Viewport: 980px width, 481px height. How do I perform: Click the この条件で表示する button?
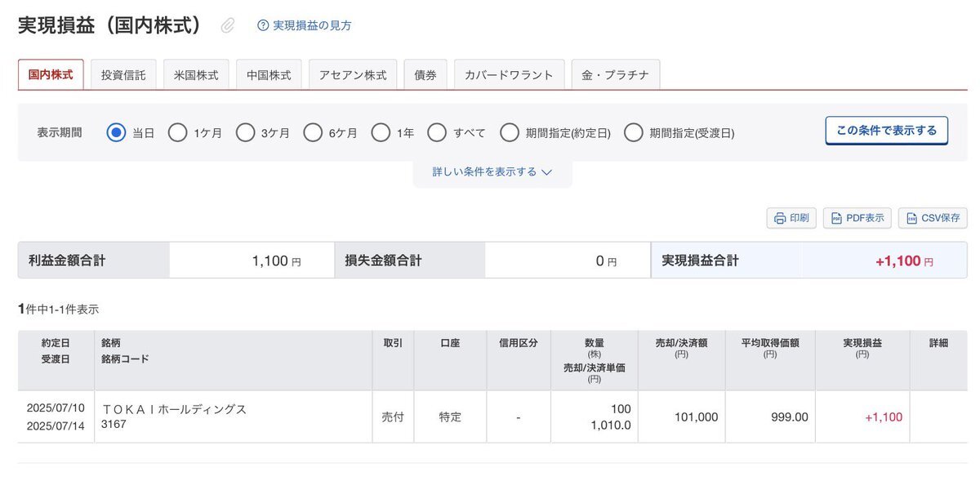tap(887, 130)
